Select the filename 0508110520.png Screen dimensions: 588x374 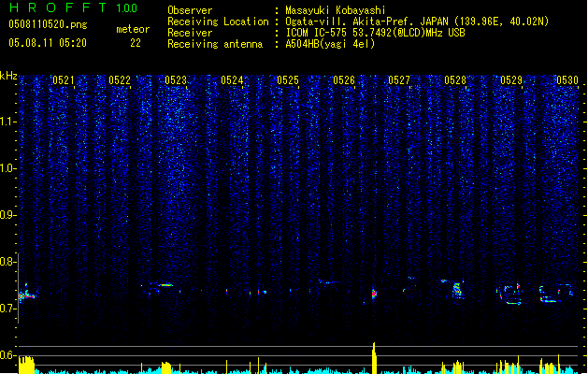point(48,24)
